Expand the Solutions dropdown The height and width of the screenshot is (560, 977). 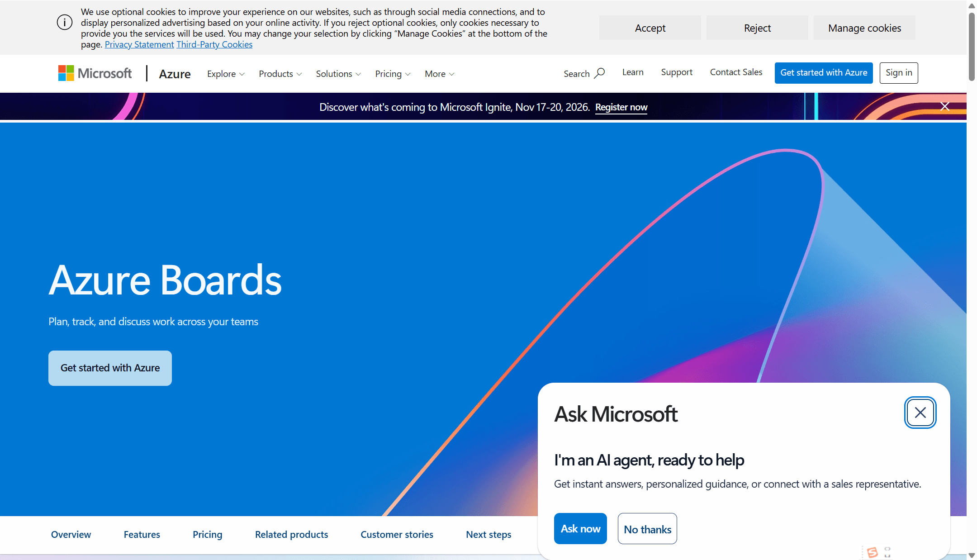(x=338, y=74)
